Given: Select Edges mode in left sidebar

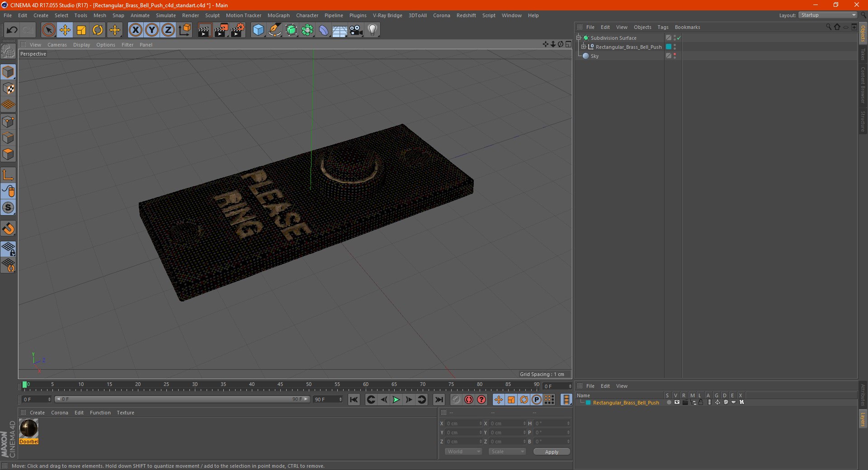Looking at the screenshot, I should point(9,138).
